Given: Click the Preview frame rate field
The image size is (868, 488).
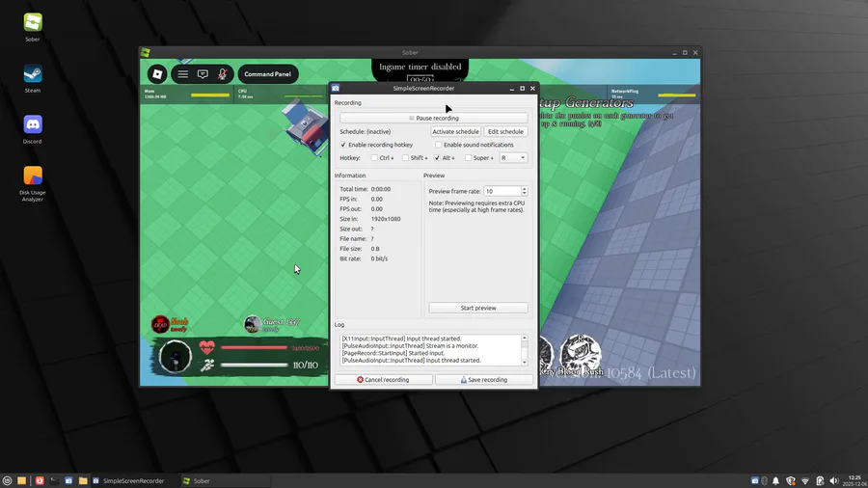Looking at the screenshot, I should [x=502, y=191].
